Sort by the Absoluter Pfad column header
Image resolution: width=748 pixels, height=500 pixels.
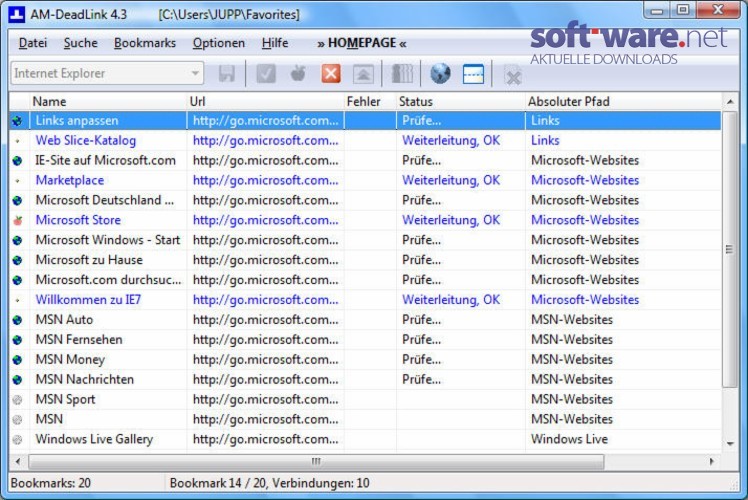pos(623,102)
